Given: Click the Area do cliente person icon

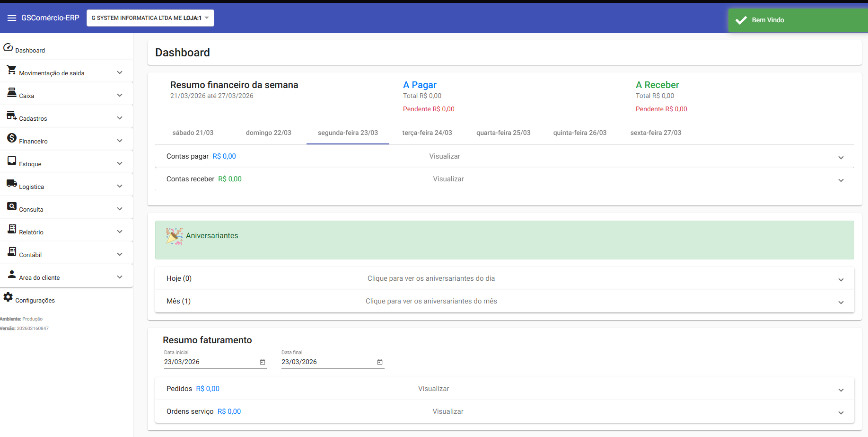Looking at the screenshot, I should (12, 274).
